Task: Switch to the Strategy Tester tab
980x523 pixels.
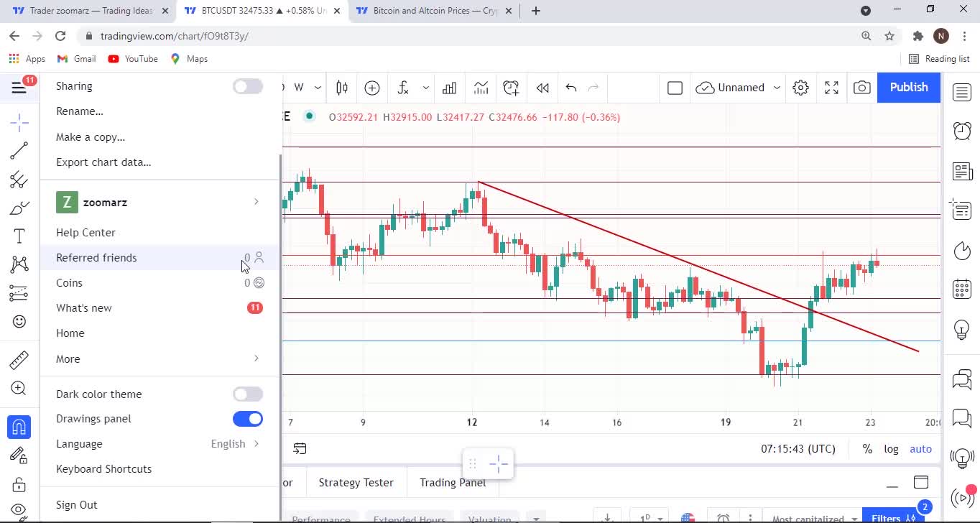Action: pyautogui.click(x=356, y=483)
